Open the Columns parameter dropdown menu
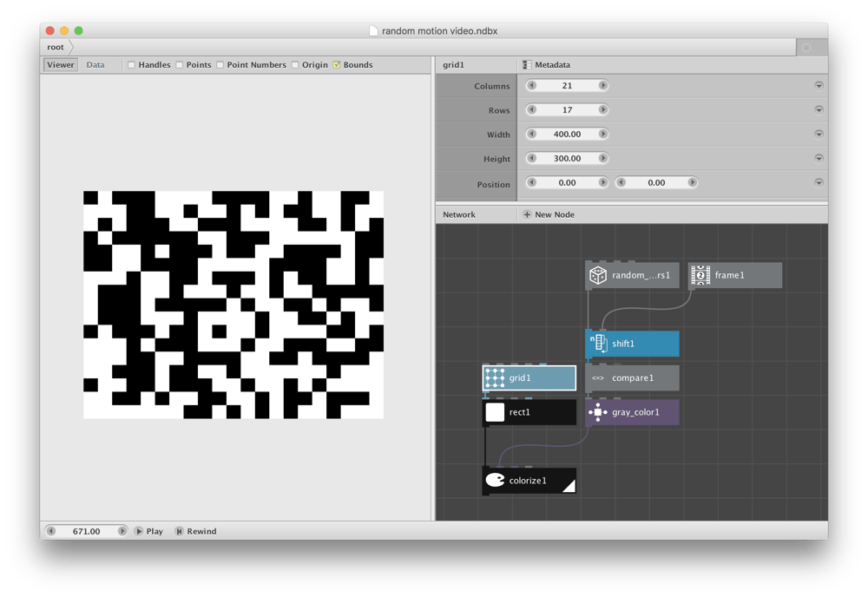 pyautogui.click(x=819, y=86)
